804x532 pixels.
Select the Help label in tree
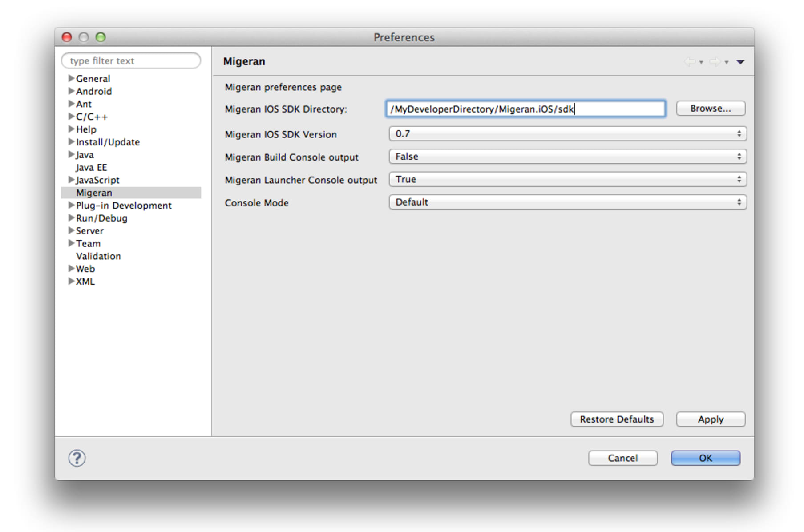click(86, 129)
